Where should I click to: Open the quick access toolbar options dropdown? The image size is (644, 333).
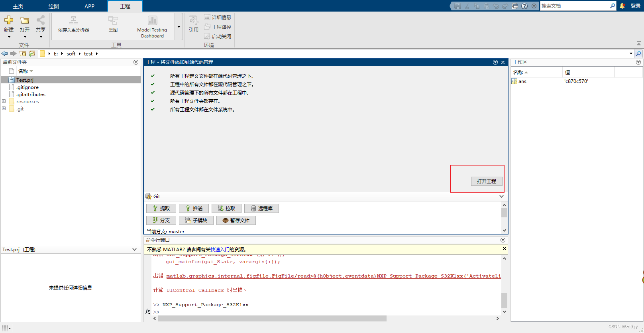click(x=534, y=6)
